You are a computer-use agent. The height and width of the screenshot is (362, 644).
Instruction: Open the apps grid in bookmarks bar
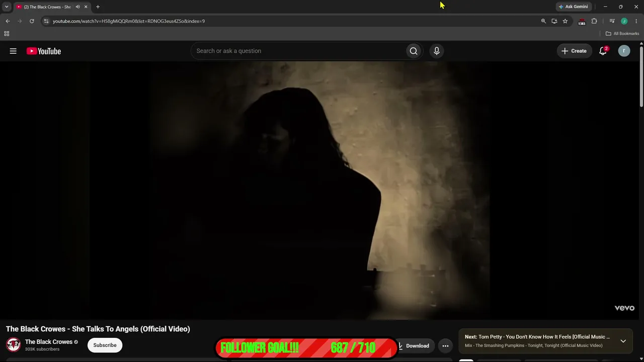click(7, 34)
